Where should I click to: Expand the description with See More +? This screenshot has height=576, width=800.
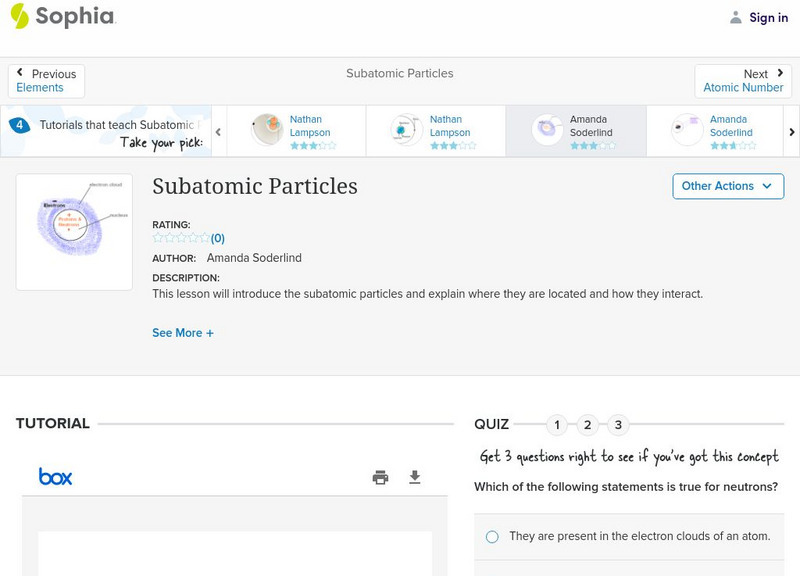click(x=183, y=333)
